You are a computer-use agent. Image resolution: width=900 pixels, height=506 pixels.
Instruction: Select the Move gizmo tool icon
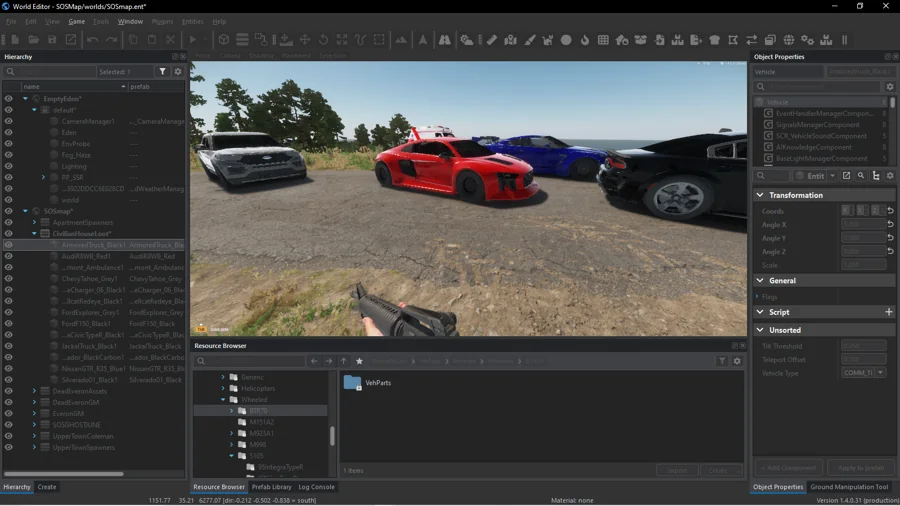click(305, 40)
